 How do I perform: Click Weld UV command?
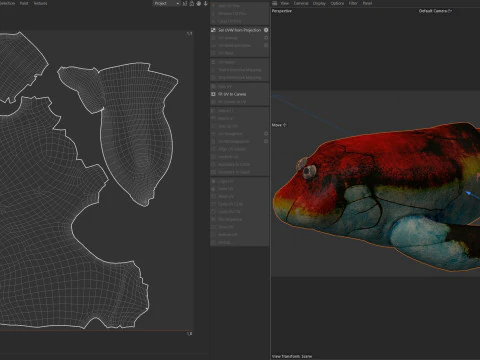(222, 196)
